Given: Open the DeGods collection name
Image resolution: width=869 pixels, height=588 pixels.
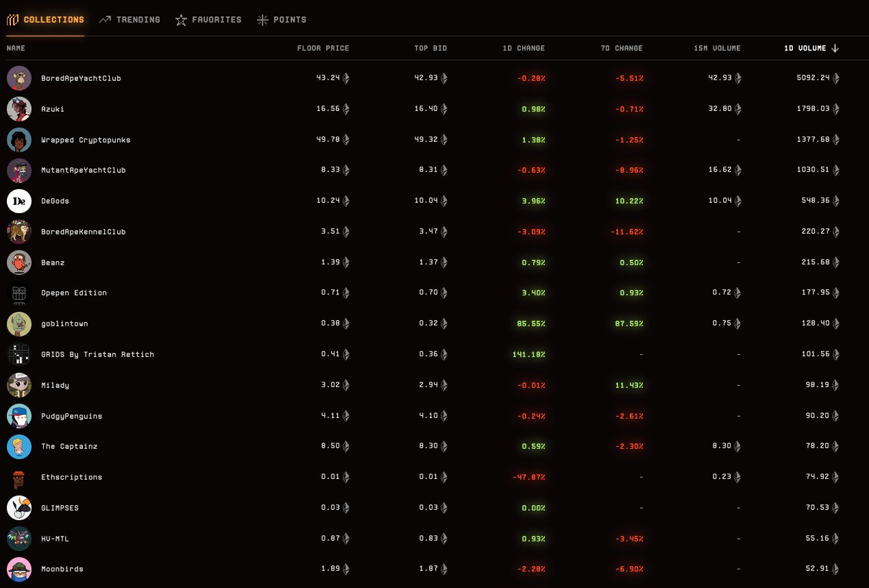Looking at the screenshot, I should click(x=55, y=201).
